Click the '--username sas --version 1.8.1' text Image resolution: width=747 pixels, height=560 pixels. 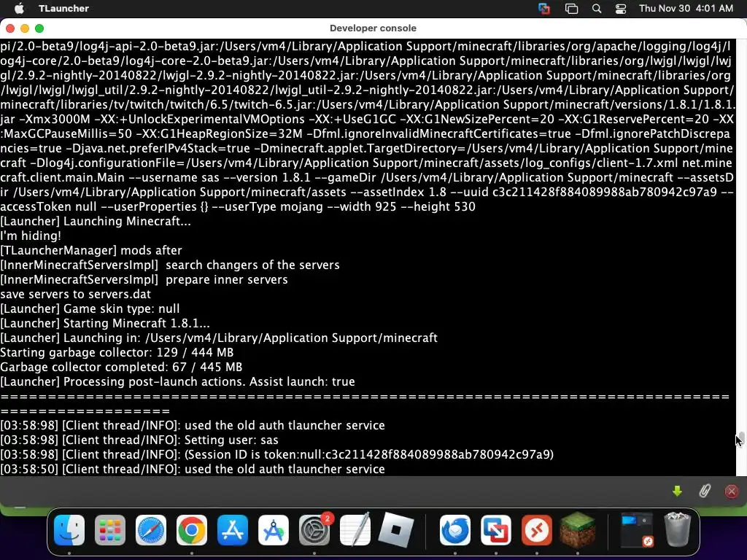coord(219,178)
